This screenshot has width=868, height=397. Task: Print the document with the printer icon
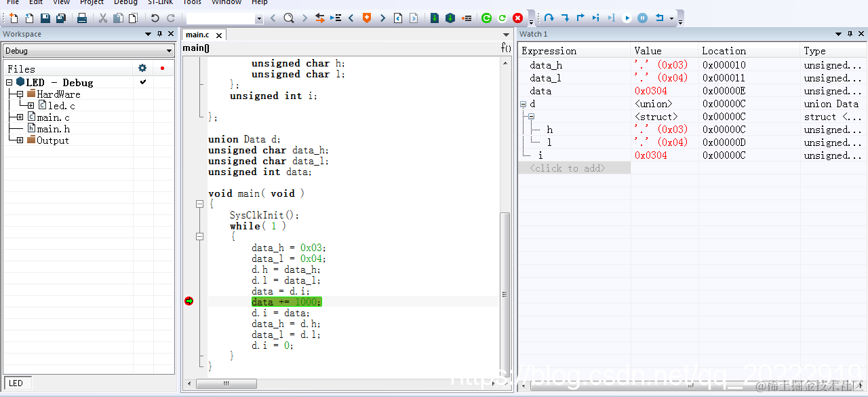pos(82,18)
